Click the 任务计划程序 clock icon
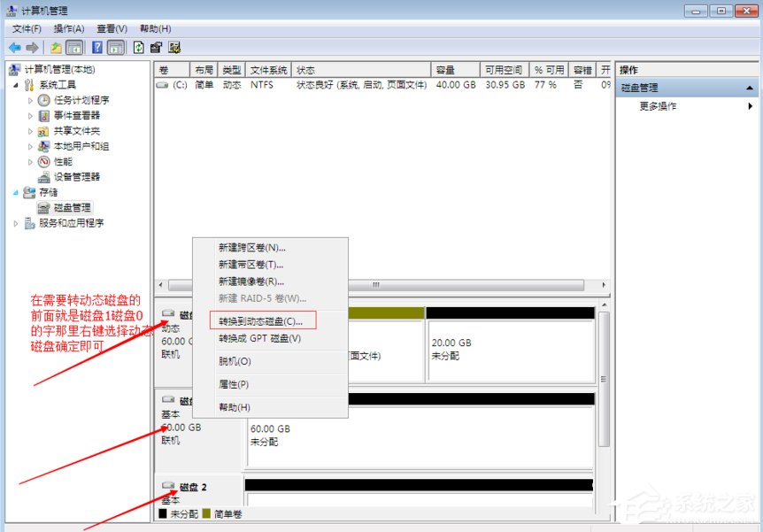Viewport: 763px width, 532px height. pos(42,98)
